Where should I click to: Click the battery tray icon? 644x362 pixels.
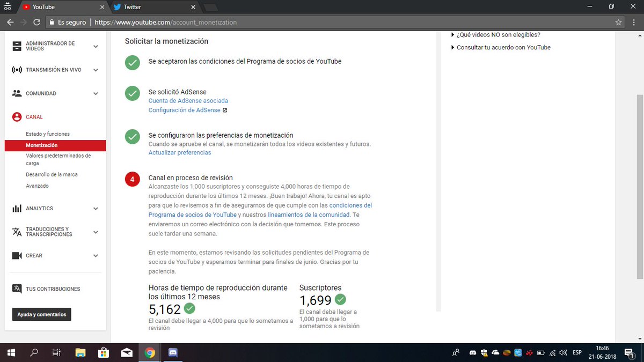click(x=541, y=353)
